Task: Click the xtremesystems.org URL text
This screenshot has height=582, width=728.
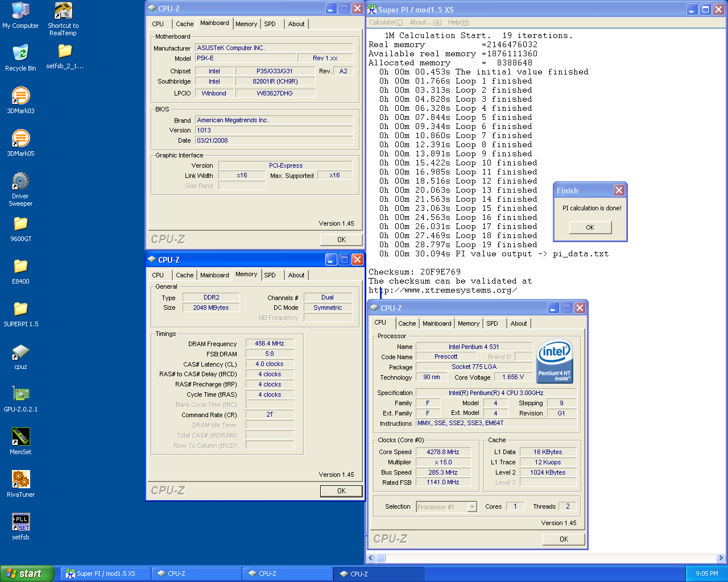Action: (442, 290)
